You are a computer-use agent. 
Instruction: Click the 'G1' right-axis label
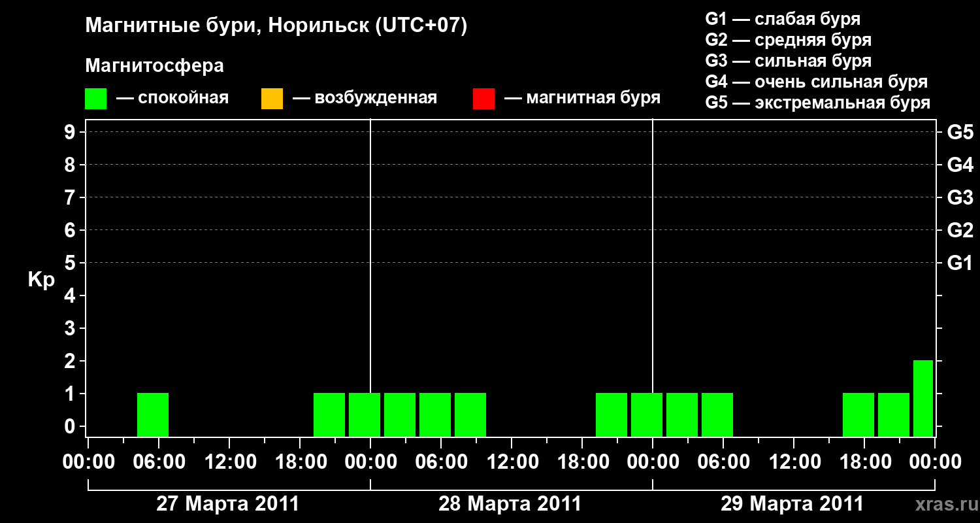pyautogui.click(x=960, y=263)
